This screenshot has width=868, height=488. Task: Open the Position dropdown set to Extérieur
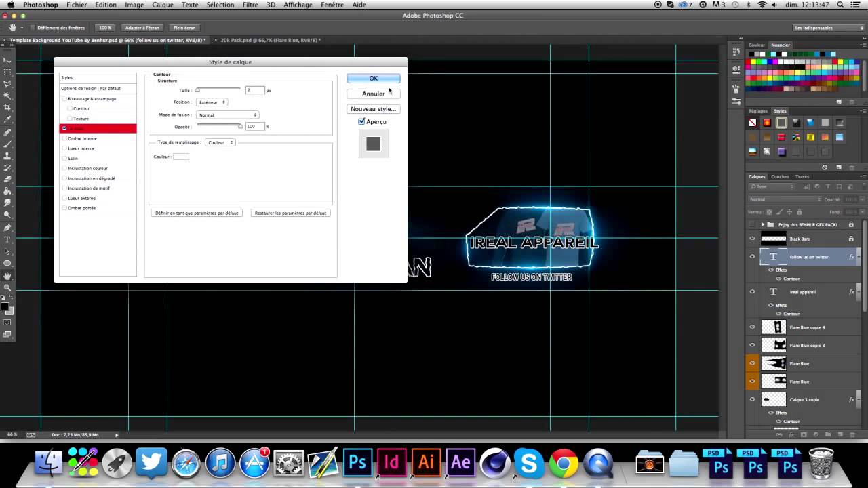[x=212, y=102]
